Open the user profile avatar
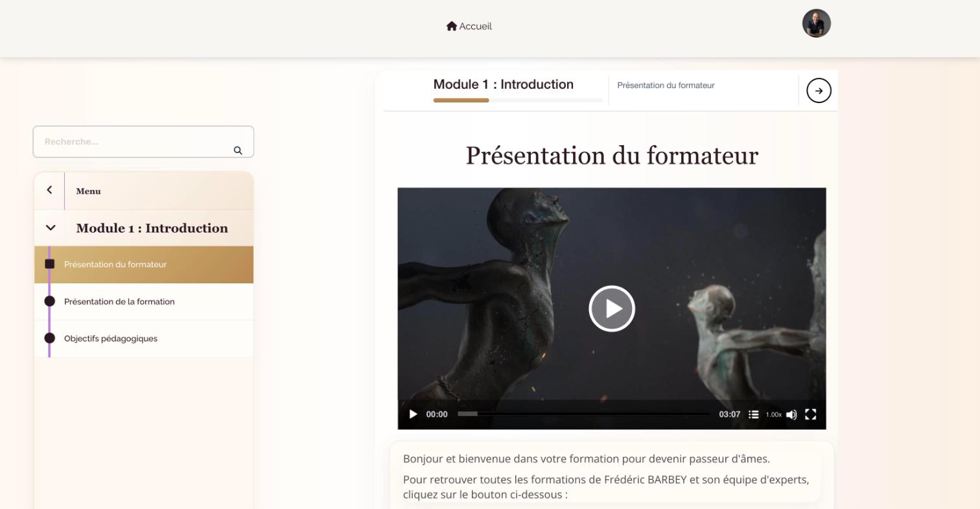Image resolution: width=980 pixels, height=509 pixels. click(x=817, y=23)
